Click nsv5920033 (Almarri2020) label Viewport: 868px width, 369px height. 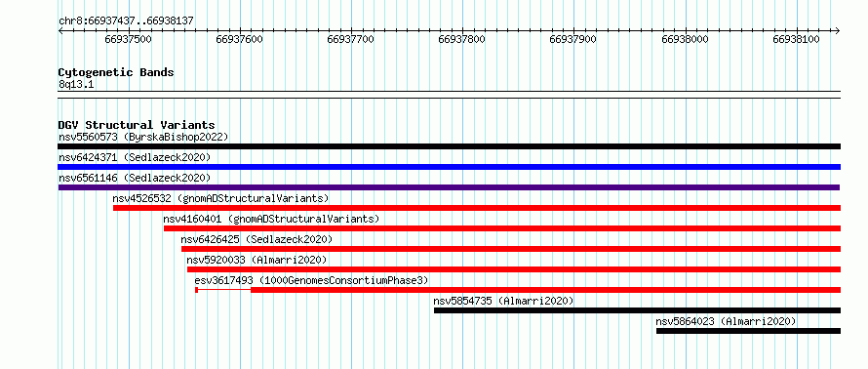[x=256, y=260]
